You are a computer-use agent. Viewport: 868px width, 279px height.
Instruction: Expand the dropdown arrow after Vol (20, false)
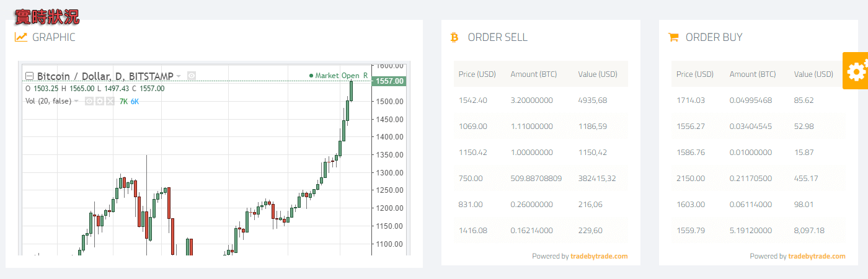point(76,101)
